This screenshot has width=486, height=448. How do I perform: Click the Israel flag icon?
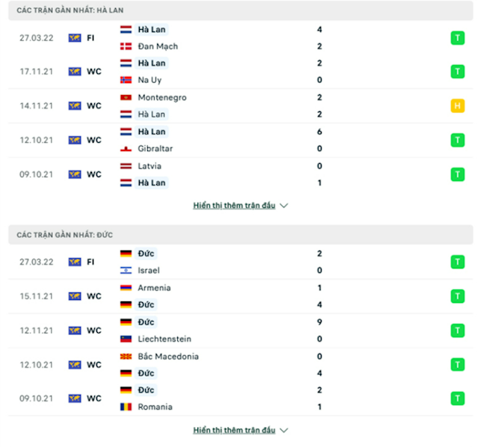[x=126, y=270]
